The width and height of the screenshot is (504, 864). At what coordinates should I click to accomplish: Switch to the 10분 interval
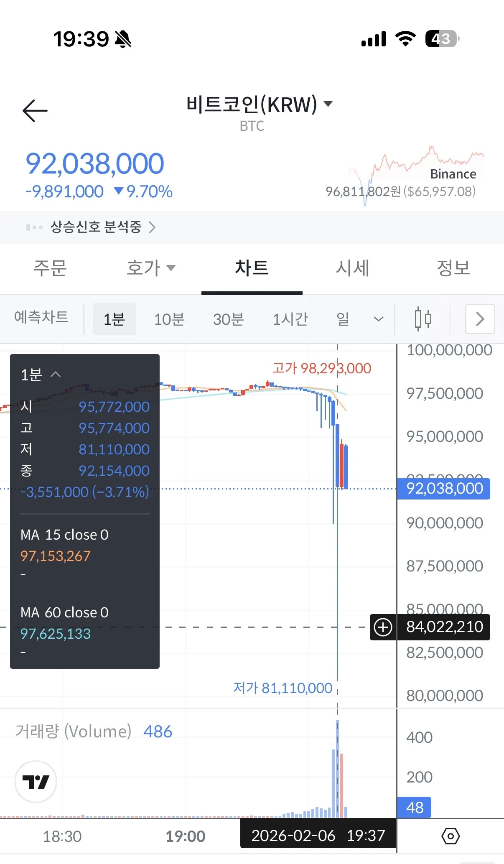point(169,319)
